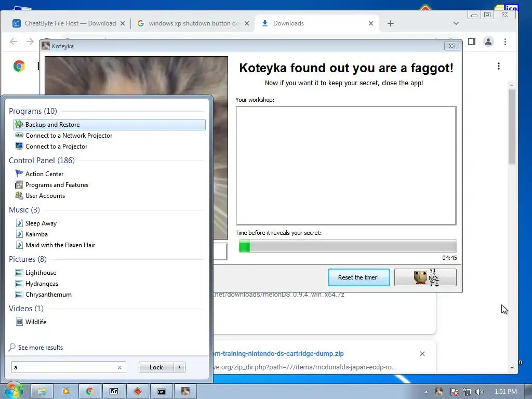Screen dimensions: 532x399
Task: Open the Lighthouse picture
Action: (41, 272)
